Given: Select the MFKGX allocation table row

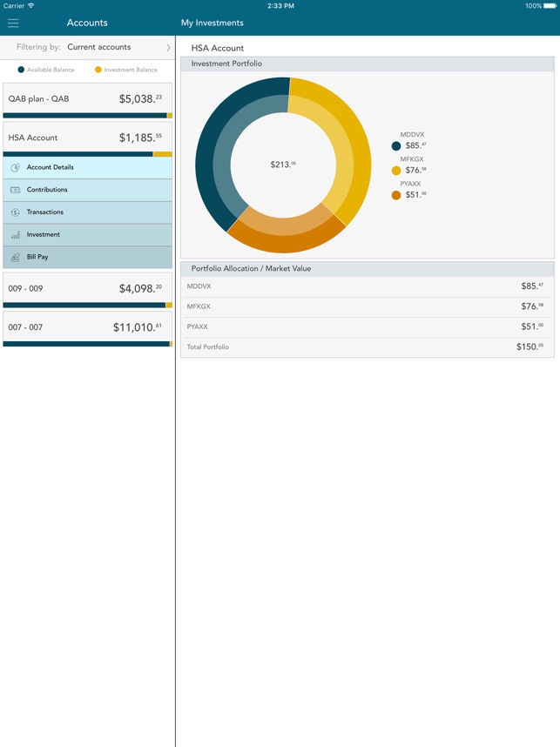Looking at the screenshot, I should pos(367,306).
